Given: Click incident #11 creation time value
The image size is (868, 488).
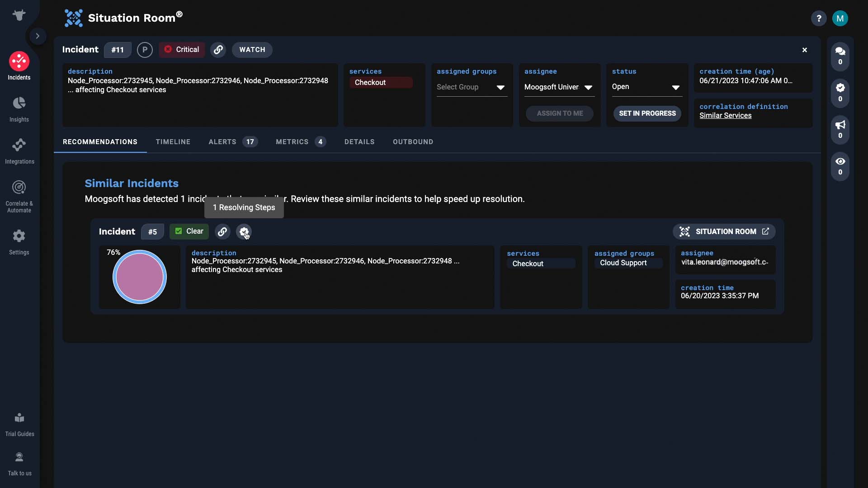Looking at the screenshot, I should 746,81.
